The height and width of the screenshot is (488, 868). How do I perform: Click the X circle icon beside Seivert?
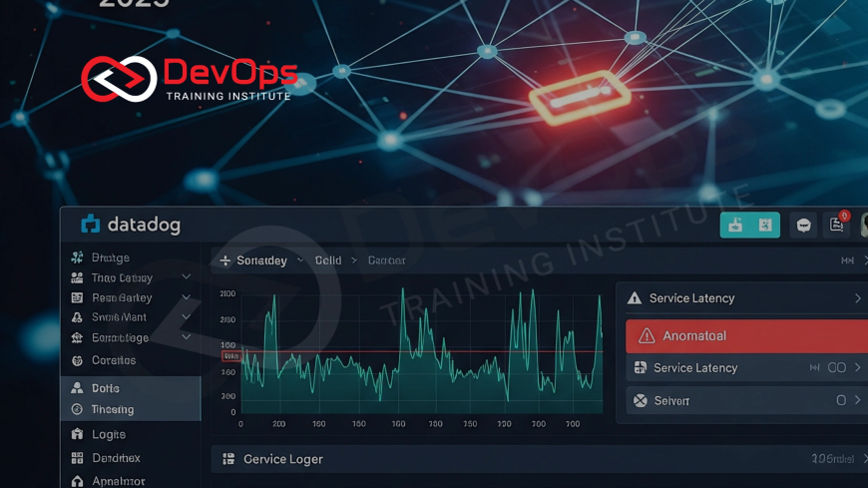pyautogui.click(x=641, y=400)
